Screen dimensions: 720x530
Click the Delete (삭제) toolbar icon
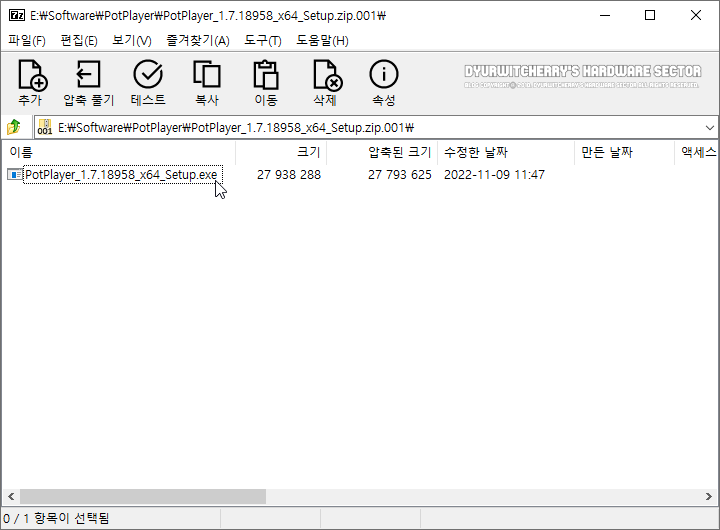pyautogui.click(x=327, y=75)
